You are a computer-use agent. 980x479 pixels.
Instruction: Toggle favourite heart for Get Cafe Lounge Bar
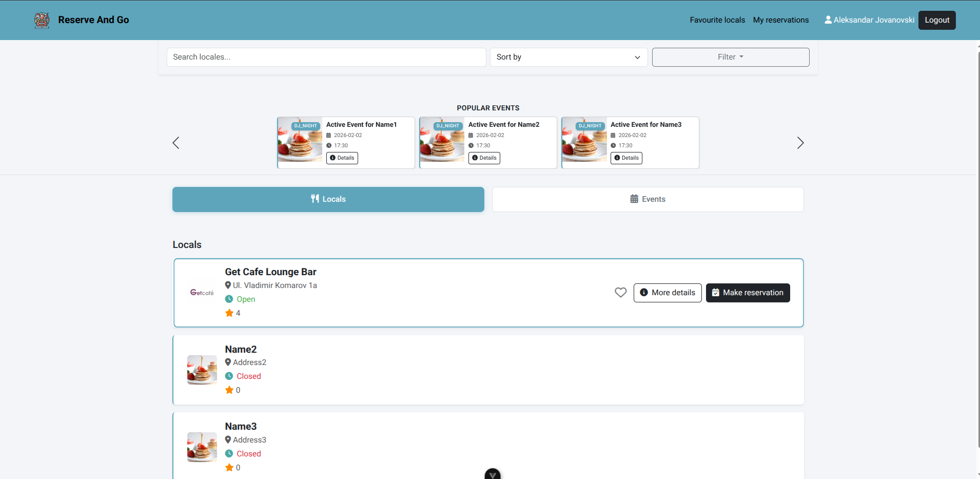coord(620,293)
